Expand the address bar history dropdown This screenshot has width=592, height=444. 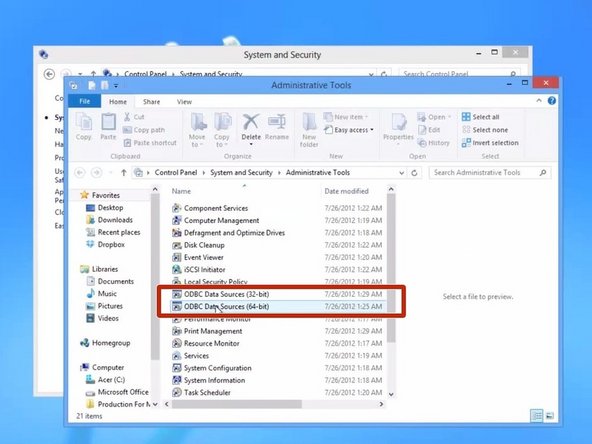[401, 173]
